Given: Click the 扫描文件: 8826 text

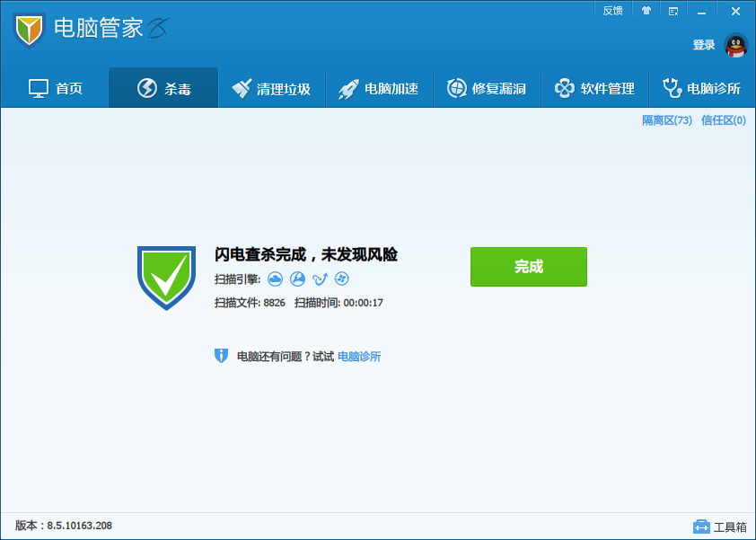Looking at the screenshot, I should tap(250, 303).
